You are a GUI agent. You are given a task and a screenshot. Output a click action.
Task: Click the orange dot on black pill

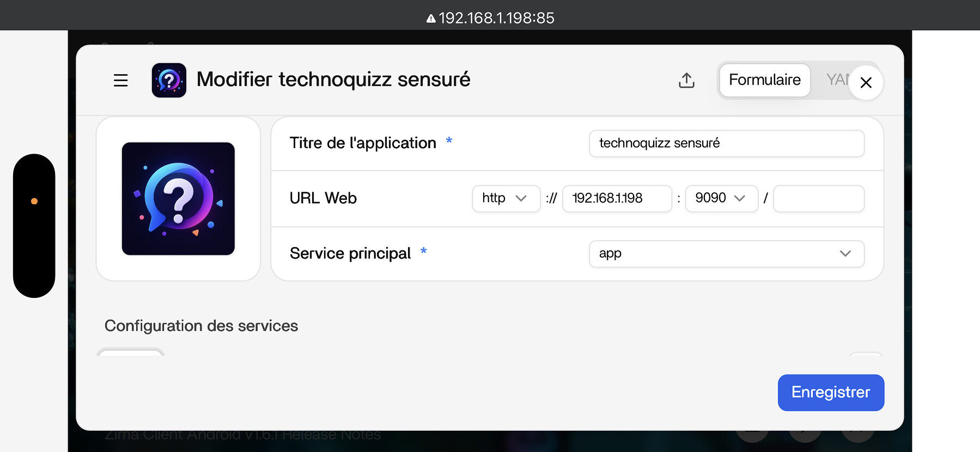coord(34,201)
